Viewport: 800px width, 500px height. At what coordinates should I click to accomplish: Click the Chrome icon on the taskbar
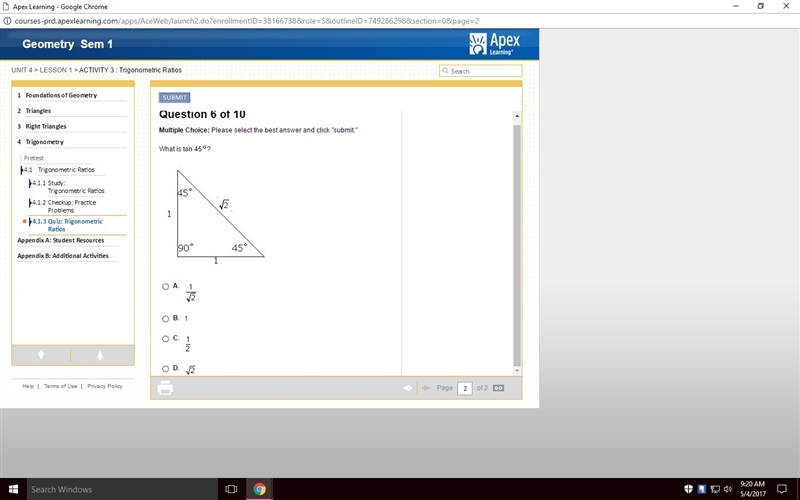[259, 489]
